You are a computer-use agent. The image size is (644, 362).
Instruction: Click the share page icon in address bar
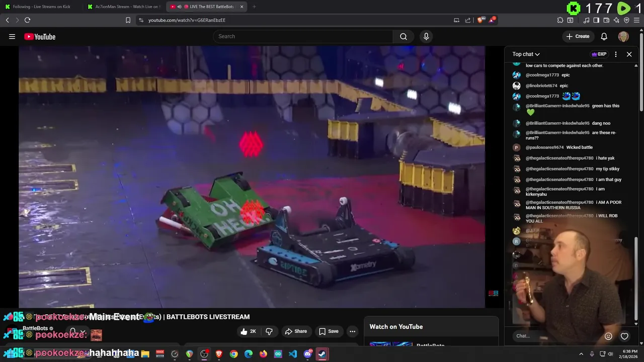tap(468, 20)
